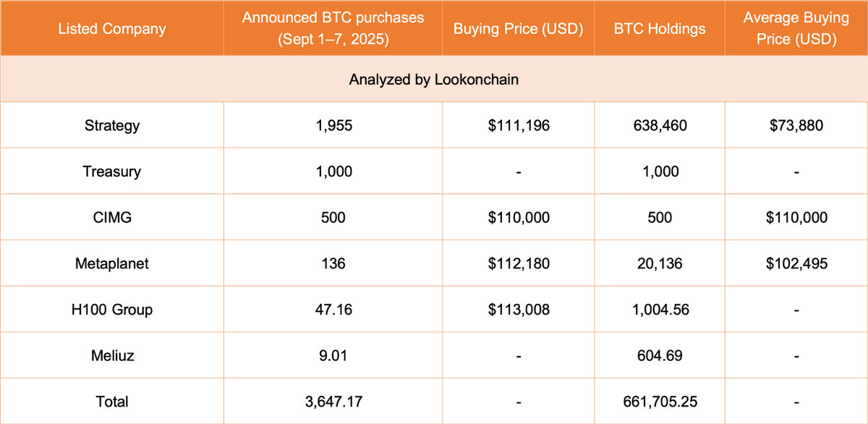Select the Strategy company cell
The image size is (868, 424).
[111, 125]
